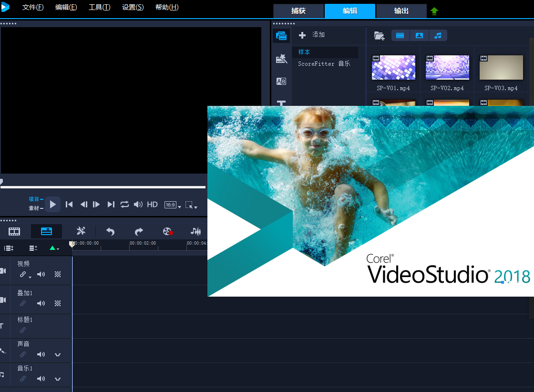534x392 pixels.
Task: Select the SP-V01.mp4 thumbnail
Action: point(393,67)
